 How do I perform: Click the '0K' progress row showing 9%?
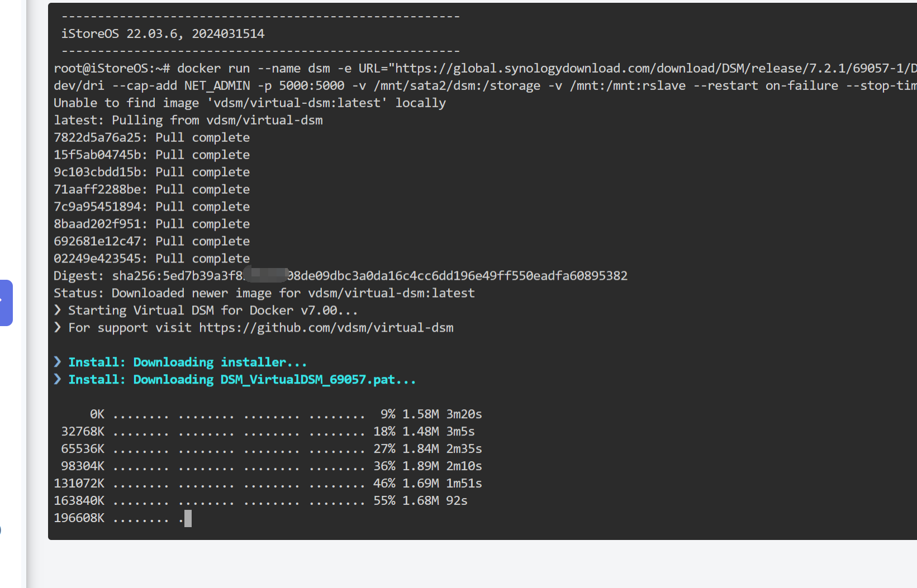click(286, 415)
